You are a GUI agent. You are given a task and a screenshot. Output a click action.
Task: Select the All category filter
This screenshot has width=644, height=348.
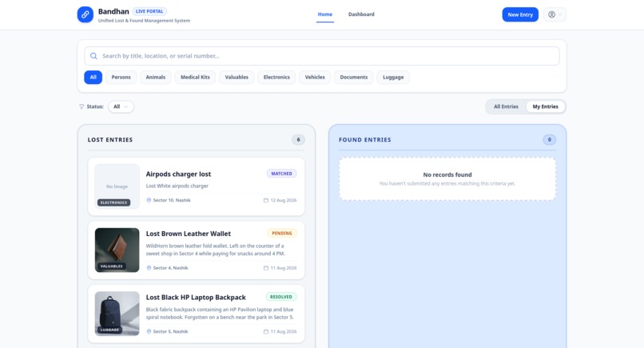93,78
